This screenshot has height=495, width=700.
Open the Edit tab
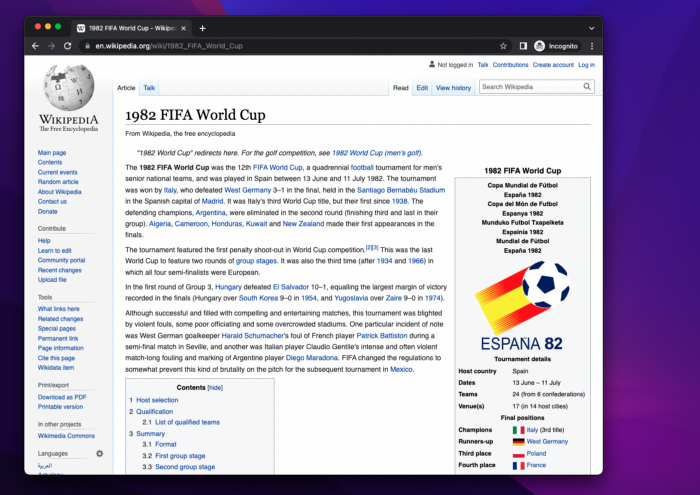point(422,88)
